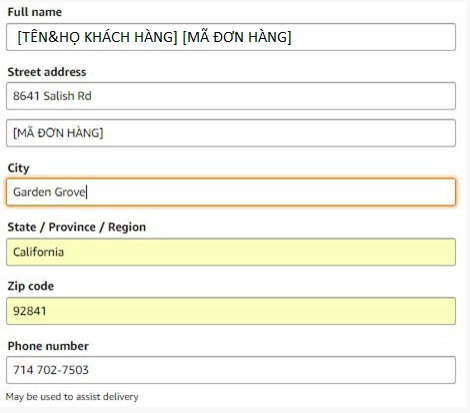Click the 'Zip code' label
Viewport: 470px width, 413px height.
click(x=31, y=286)
